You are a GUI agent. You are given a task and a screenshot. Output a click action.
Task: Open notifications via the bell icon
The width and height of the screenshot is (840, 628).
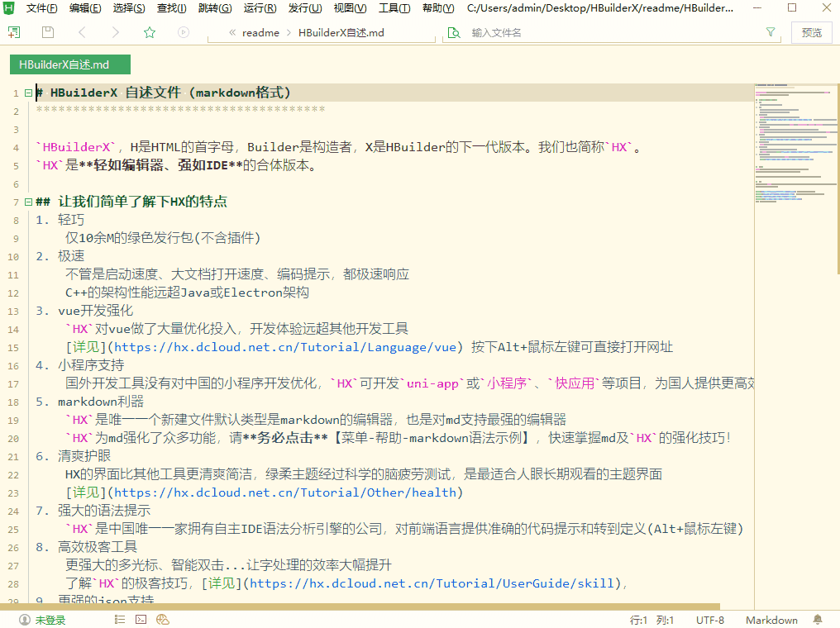coord(817,619)
